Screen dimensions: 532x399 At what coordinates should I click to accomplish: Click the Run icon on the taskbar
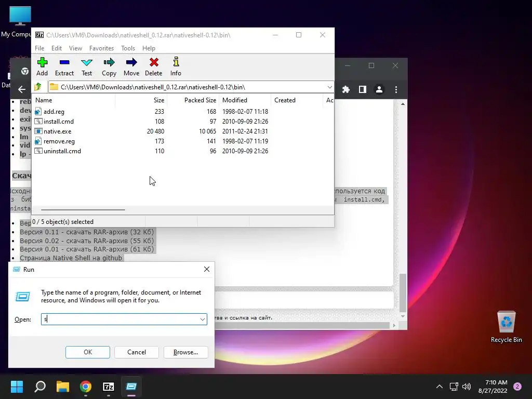131,387
